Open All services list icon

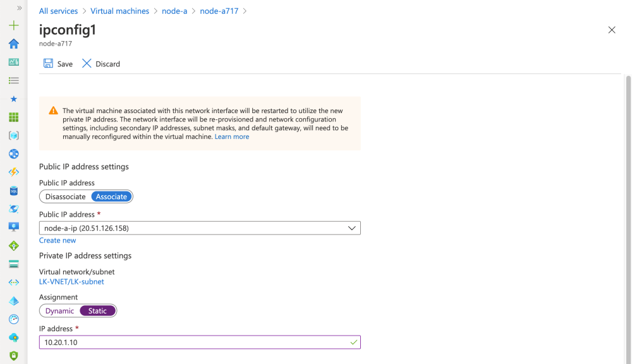click(13, 81)
